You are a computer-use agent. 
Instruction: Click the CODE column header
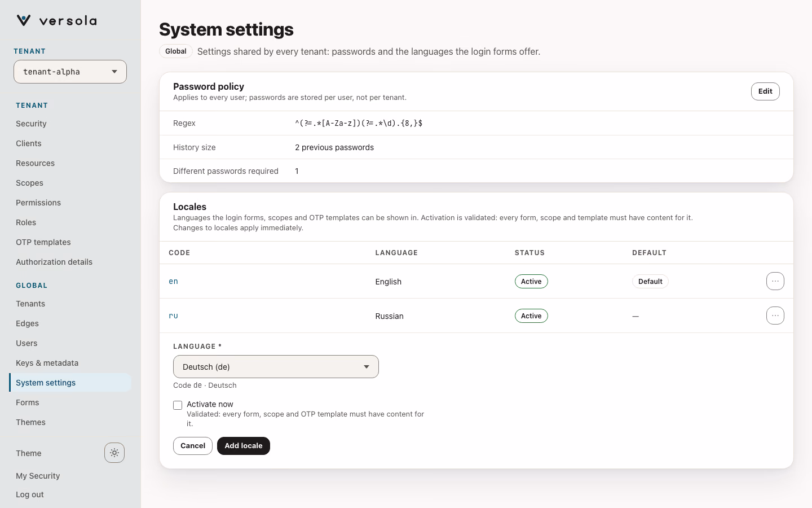pyautogui.click(x=179, y=253)
